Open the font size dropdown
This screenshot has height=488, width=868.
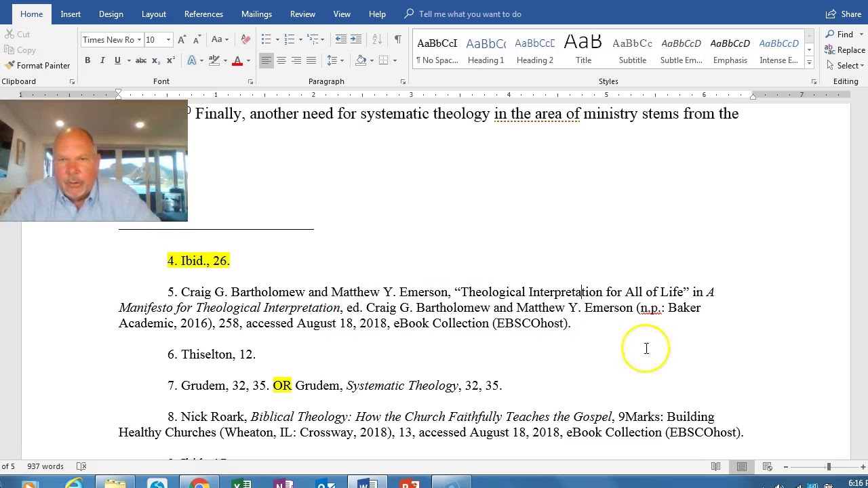tap(168, 40)
